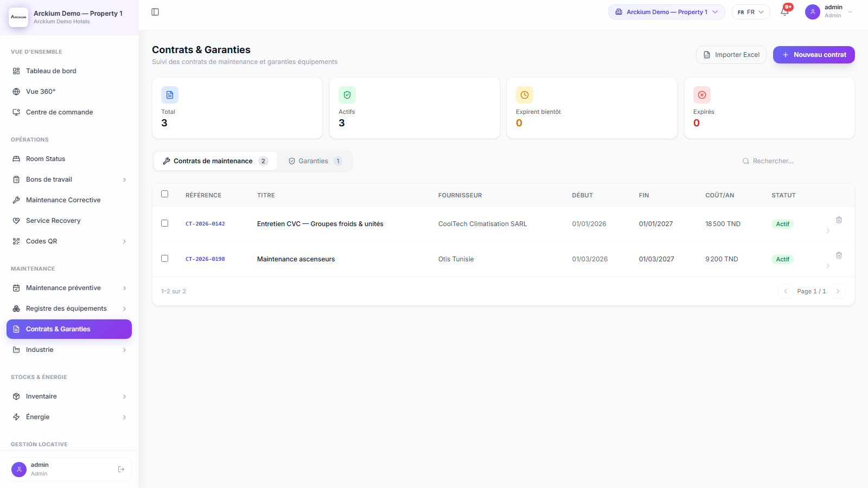Screen dimensions: 868x488
Task: Open Maintenance Corrective
Action: point(69,200)
